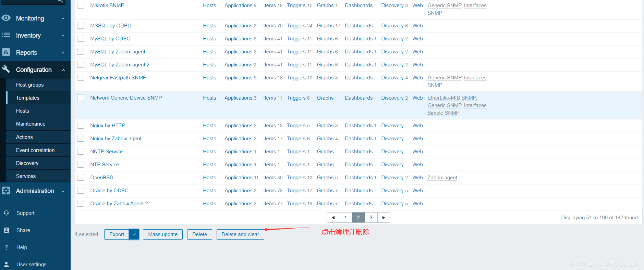This screenshot has height=270, width=644.
Task: Check the Nginx by HTTP checkbox
Action: click(x=81, y=125)
